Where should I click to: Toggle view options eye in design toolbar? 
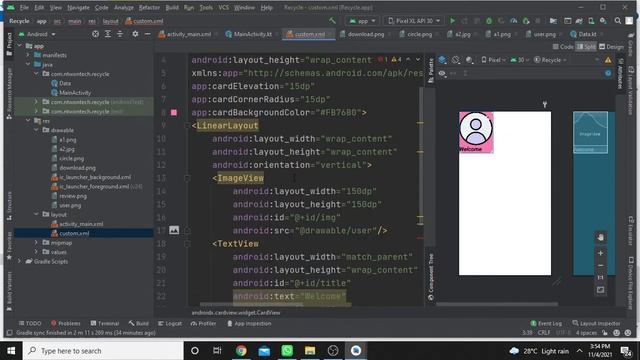click(442, 73)
